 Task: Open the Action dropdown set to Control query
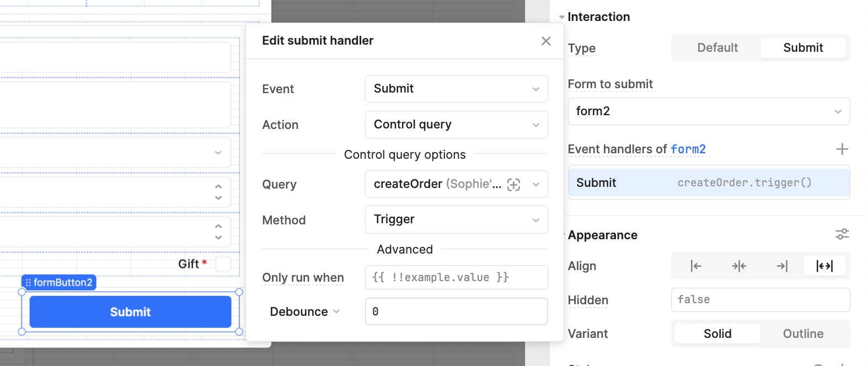[456, 125]
